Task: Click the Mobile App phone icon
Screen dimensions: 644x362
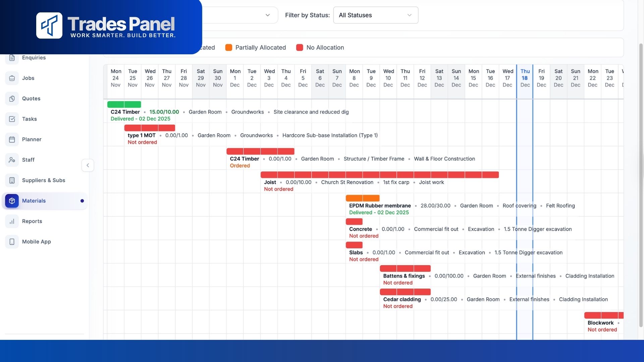Action: tap(12, 242)
